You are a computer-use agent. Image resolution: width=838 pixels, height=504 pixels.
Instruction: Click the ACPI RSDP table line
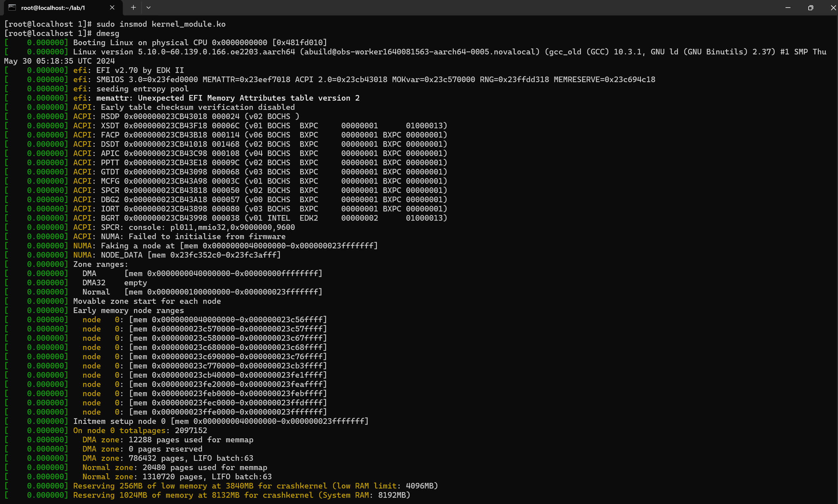click(186, 116)
